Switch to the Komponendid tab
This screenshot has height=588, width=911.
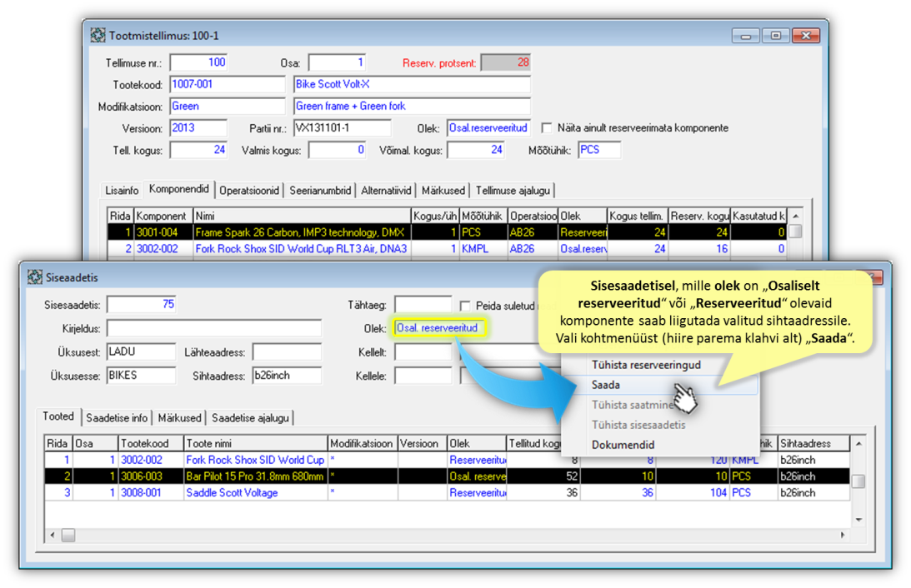point(179,189)
